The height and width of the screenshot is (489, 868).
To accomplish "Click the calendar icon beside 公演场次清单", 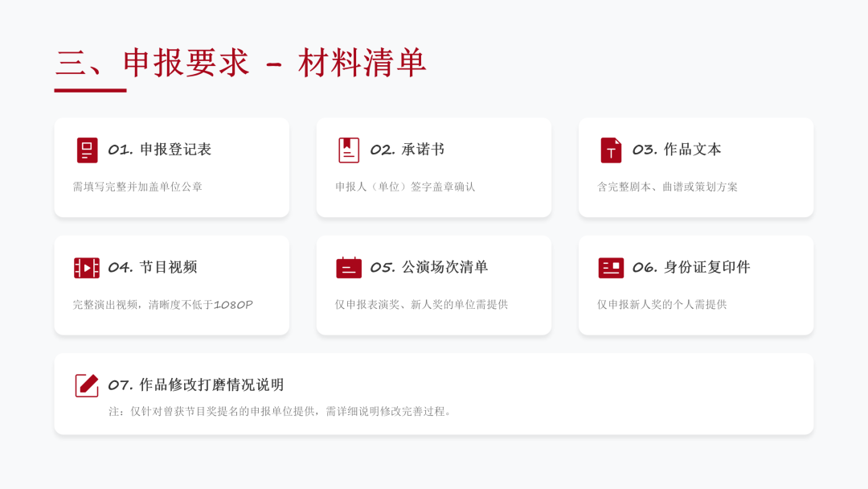I will (x=348, y=268).
